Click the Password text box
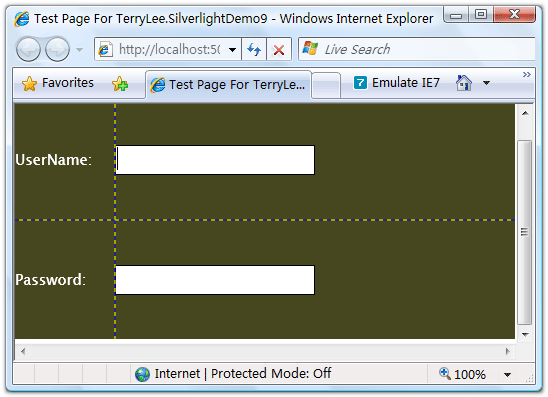 215,280
